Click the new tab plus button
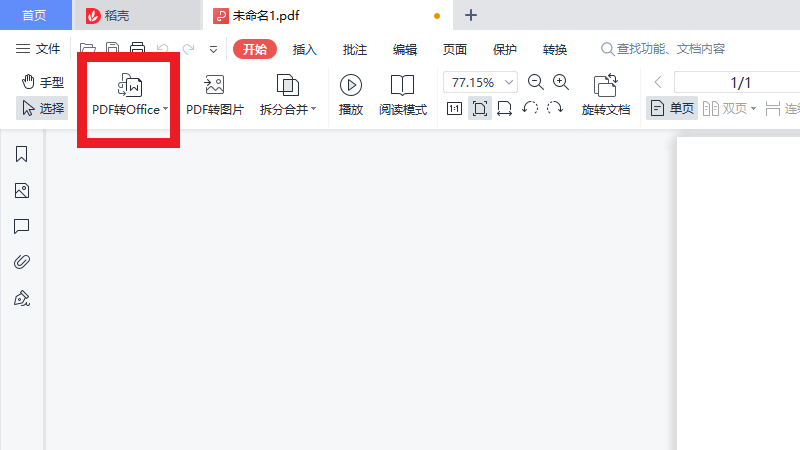800x450 pixels. pyautogui.click(x=471, y=15)
